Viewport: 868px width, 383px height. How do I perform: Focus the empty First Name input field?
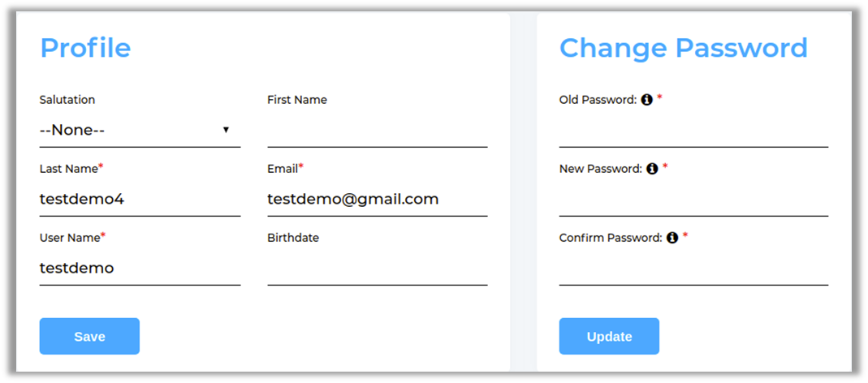click(377, 131)
